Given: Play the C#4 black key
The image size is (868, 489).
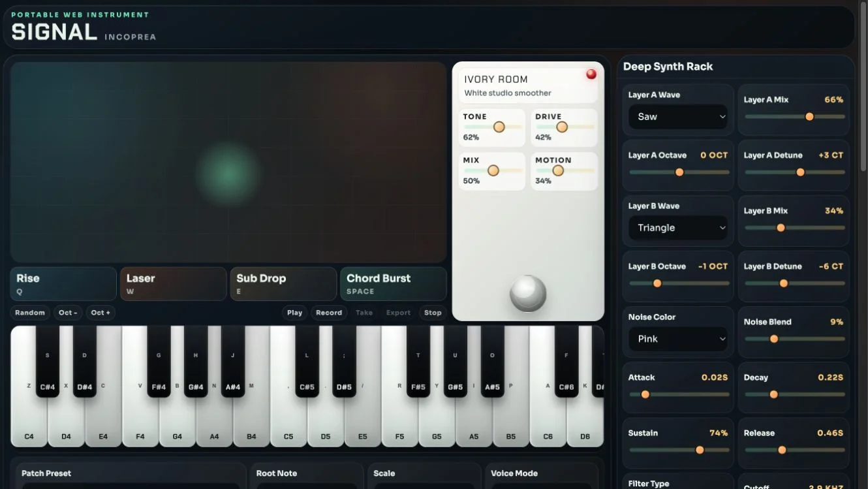Looking at the screenshot, I should (x=48, y=361).
